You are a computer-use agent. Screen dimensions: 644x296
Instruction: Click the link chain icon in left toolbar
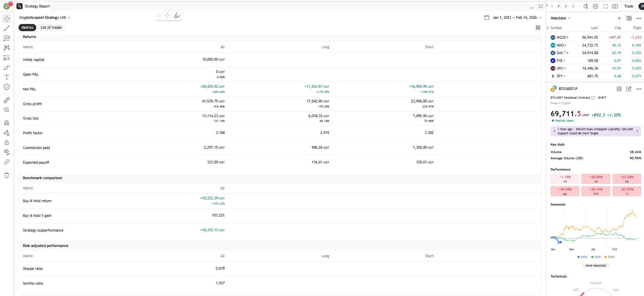pos(7,162)
